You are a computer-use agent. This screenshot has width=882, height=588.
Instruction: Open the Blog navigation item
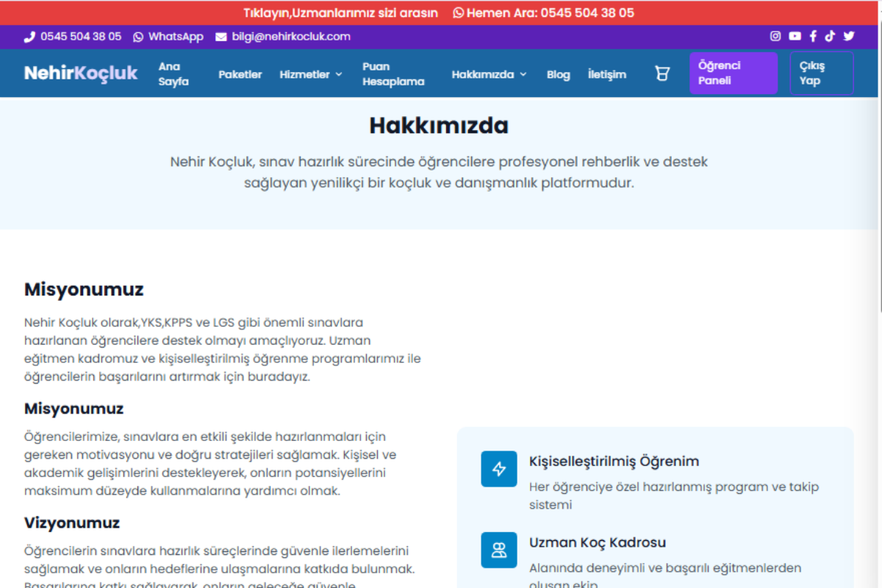click(x=559, y=73)
